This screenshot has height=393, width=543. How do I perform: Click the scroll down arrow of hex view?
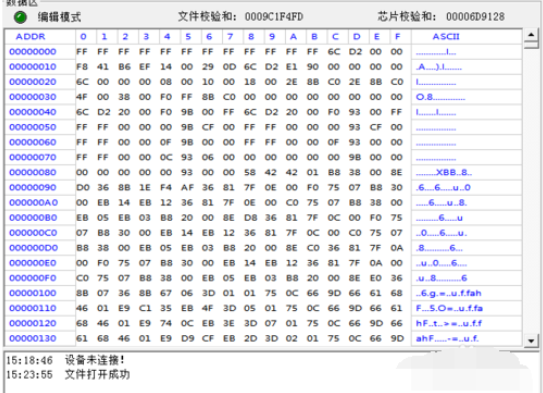(x=531, y=340)
